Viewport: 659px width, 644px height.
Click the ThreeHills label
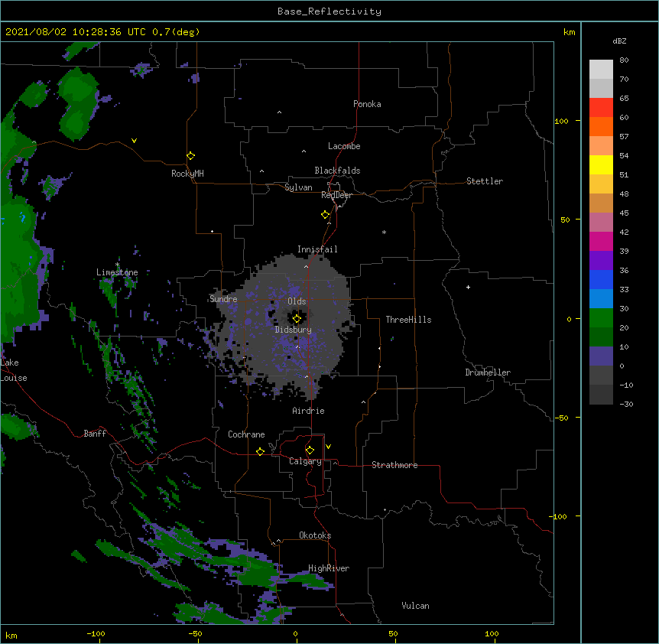point(408,320)
